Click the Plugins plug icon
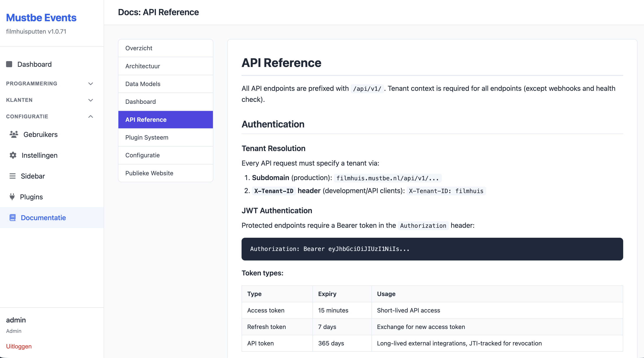644x358 pixels. click(12, 197)
